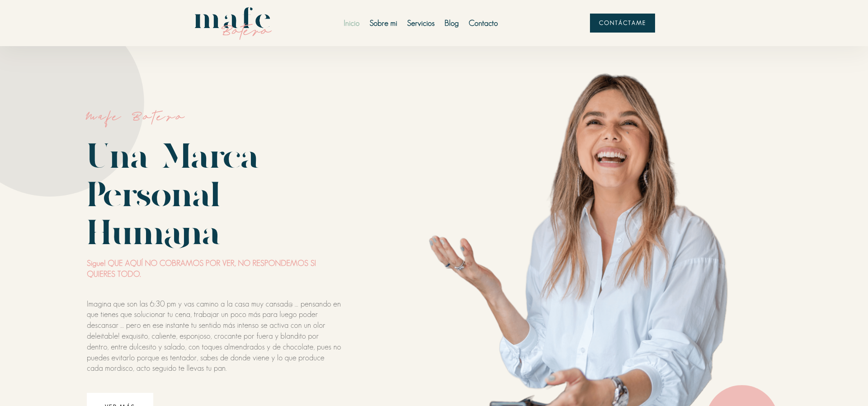Image resolution: width=868 pixels, height=406 pixels.
Task: Click the word 'Humana' in the heading
Action: (x=153, y=233)
